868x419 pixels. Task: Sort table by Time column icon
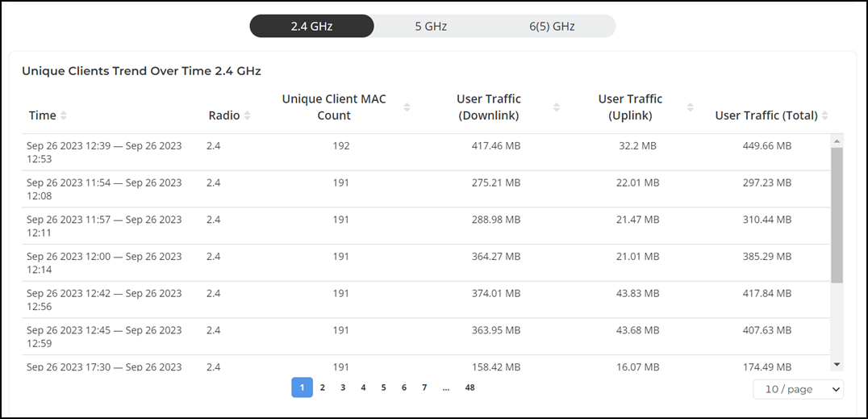64,115
